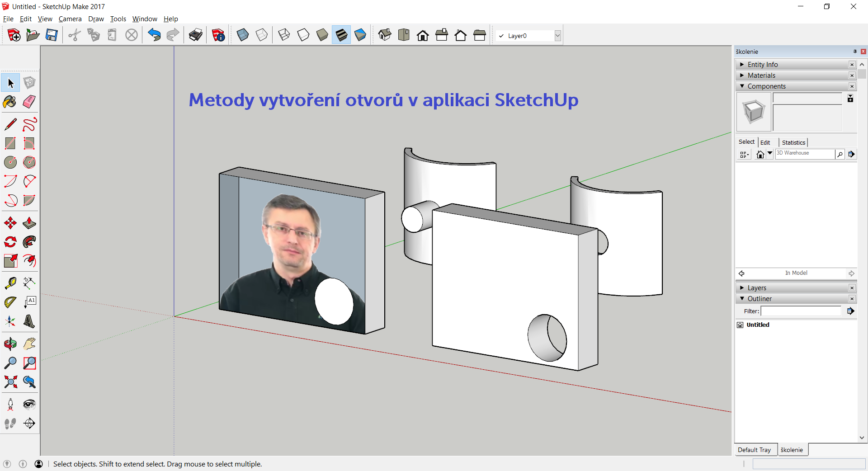Select the Circle tool
868x471 pixels.
coord(10,162)
